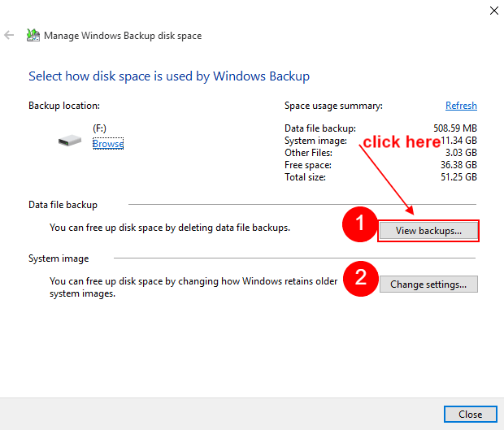
Task: Click the Close button at bottom
Action: coord(470,415)
